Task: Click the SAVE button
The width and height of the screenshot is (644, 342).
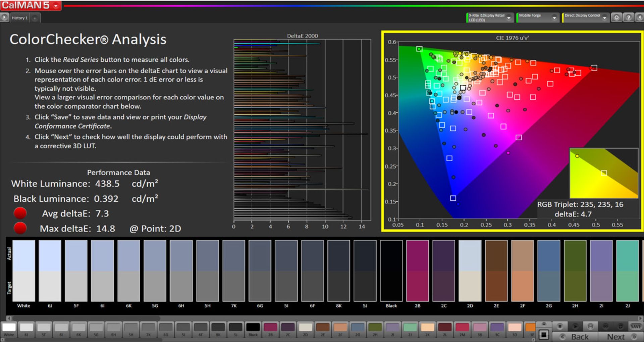Action: click(636, 326)
